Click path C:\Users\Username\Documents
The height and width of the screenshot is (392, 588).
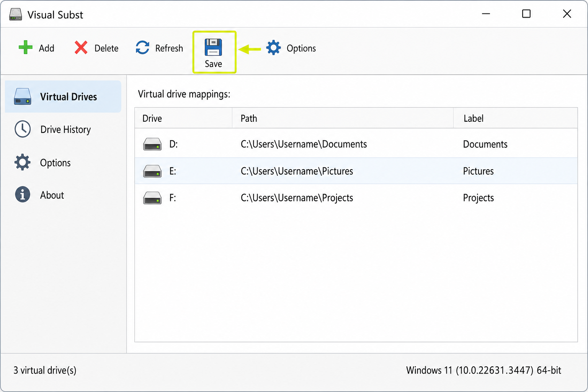point(304,144)
